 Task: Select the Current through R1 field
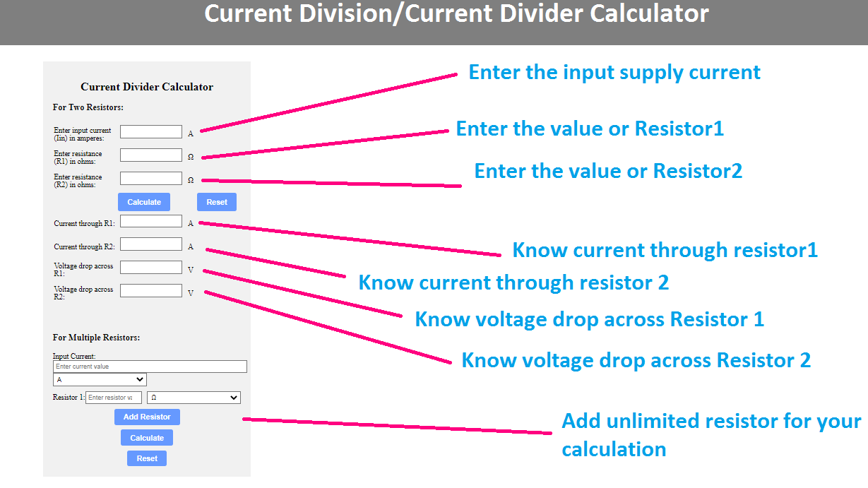coord(150,220)
